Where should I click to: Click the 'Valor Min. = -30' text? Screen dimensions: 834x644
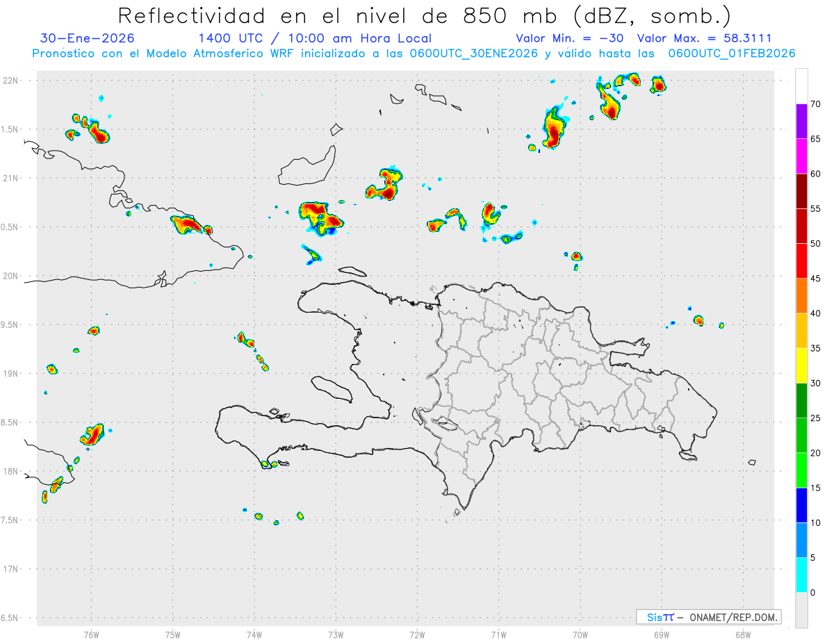pos(571,38)
